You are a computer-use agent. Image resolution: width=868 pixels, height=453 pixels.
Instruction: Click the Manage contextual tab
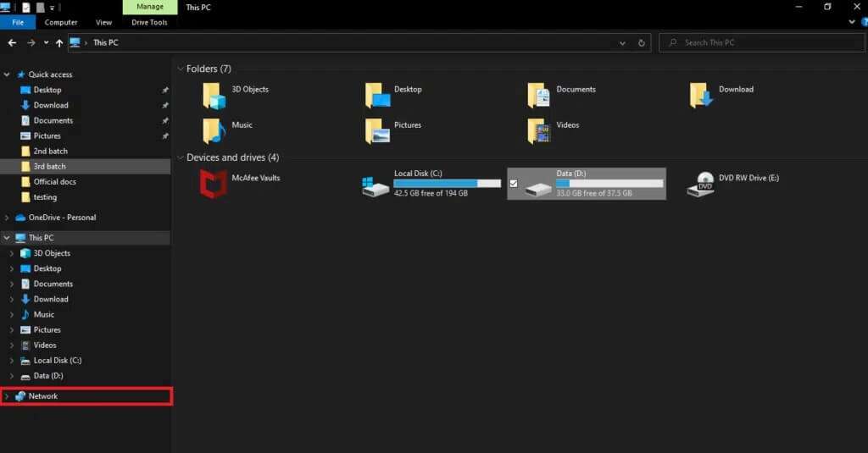150,7
